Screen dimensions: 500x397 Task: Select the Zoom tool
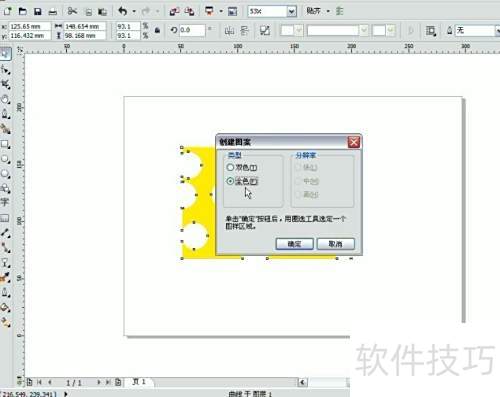[x=5, y=99]
